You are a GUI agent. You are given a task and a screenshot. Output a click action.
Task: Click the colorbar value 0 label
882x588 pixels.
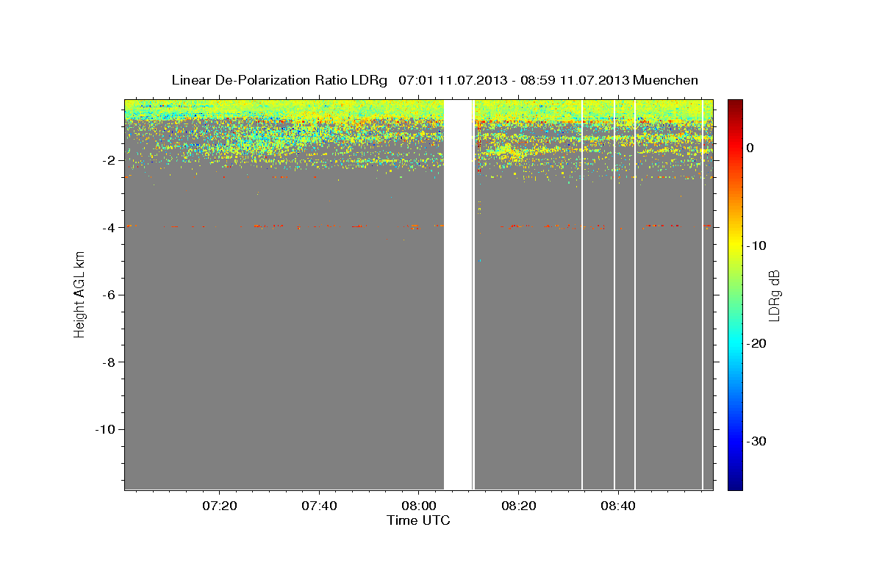click(x=750, y=148)
